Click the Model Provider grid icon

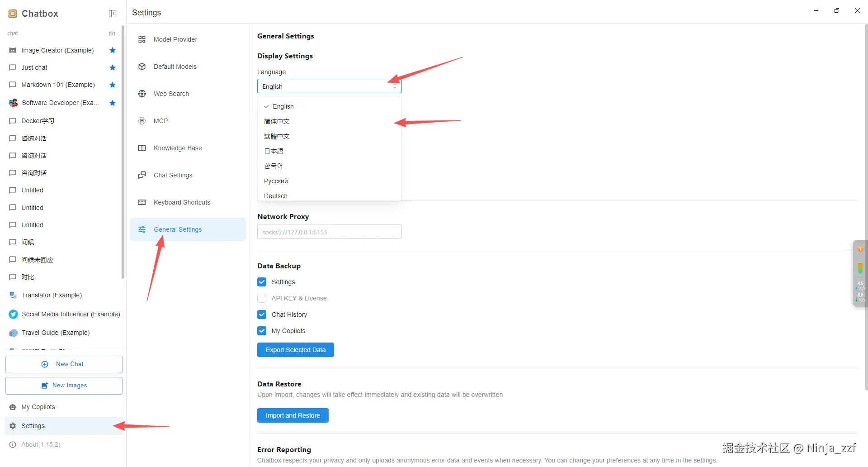[x=142, y=39]
